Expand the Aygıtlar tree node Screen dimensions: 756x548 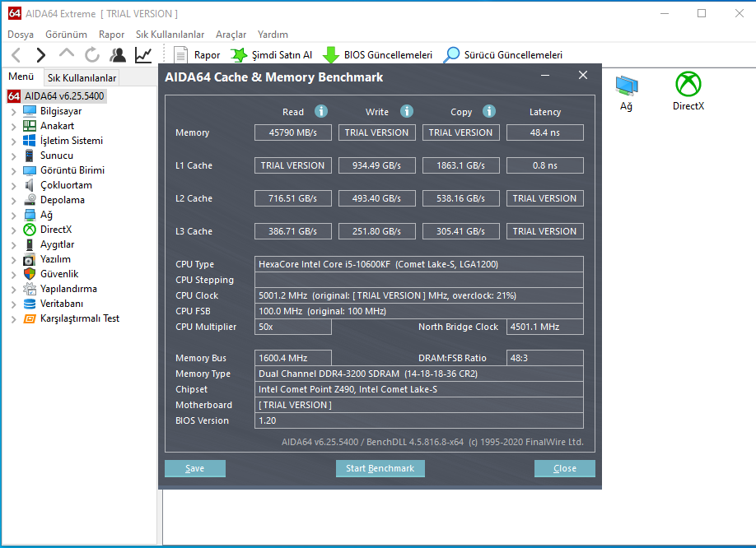pyautogui.click(x=13, y=245)
